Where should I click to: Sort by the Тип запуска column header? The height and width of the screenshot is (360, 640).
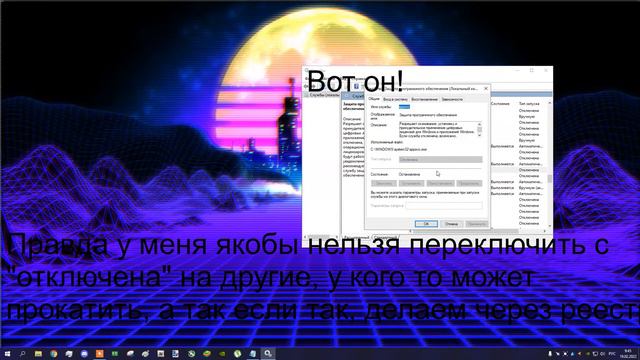pyautogui.click(x=529, y=104)
